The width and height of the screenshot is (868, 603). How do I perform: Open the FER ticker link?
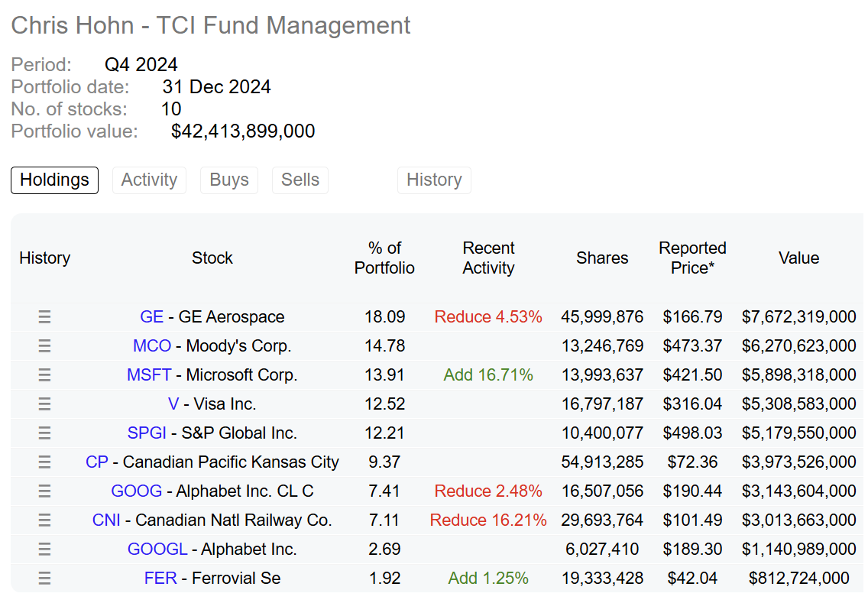(x=160, y=579)
